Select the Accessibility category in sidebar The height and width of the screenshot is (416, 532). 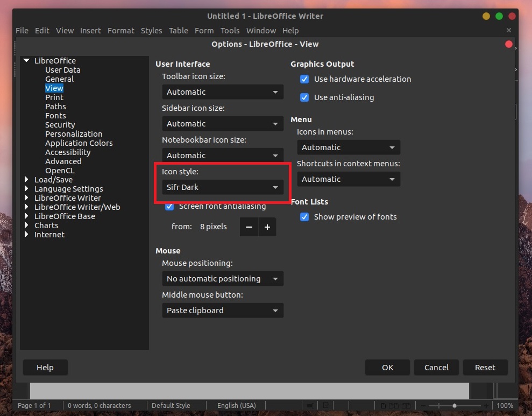[67, 152]
